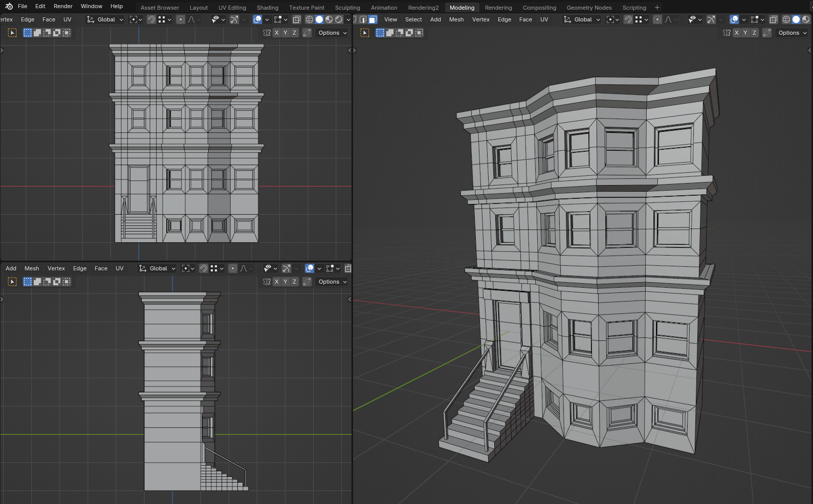Toggle overlays button in top-left viewport
The image size is (813, 504).
(257, 19)
